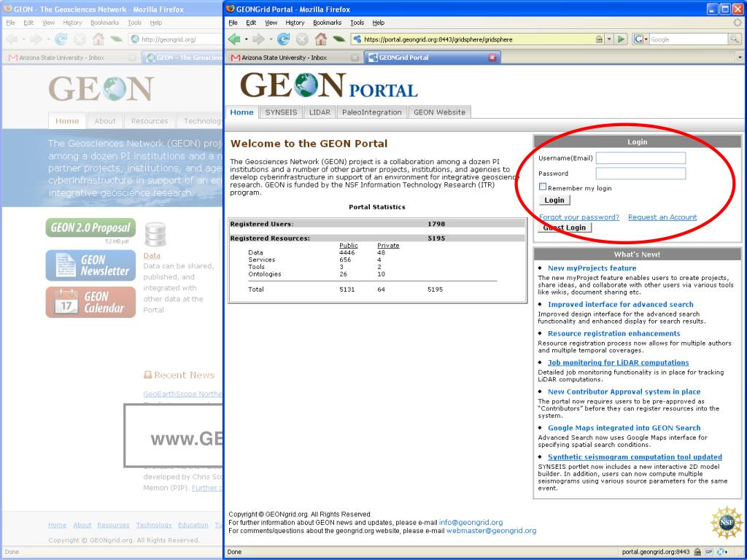Image resolution: width=747 pixels, height=560 pixels.
Task: Click the Google search engine icon
Action: pos(638,39)
